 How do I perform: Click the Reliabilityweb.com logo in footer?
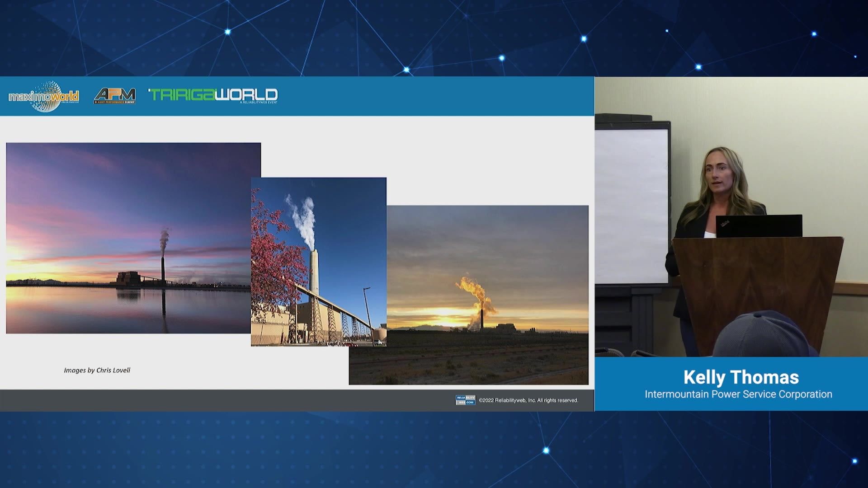(x=465, y=400)
